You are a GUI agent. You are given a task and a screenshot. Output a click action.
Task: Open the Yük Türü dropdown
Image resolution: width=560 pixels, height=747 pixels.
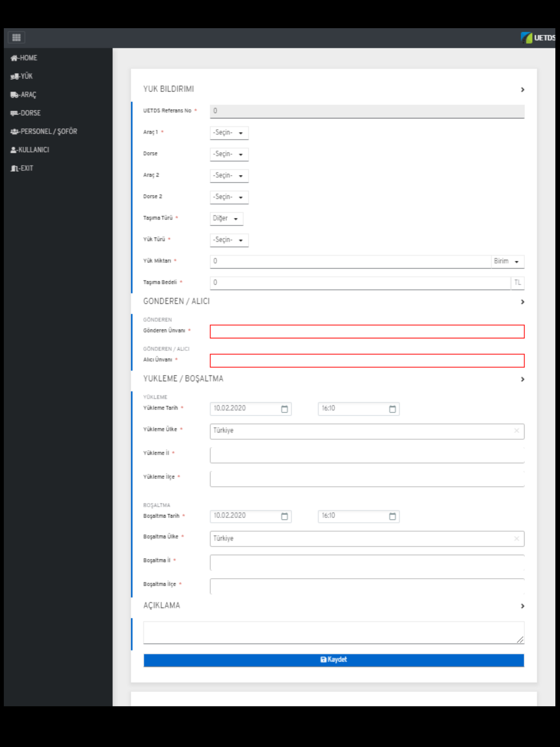(229, 240)
